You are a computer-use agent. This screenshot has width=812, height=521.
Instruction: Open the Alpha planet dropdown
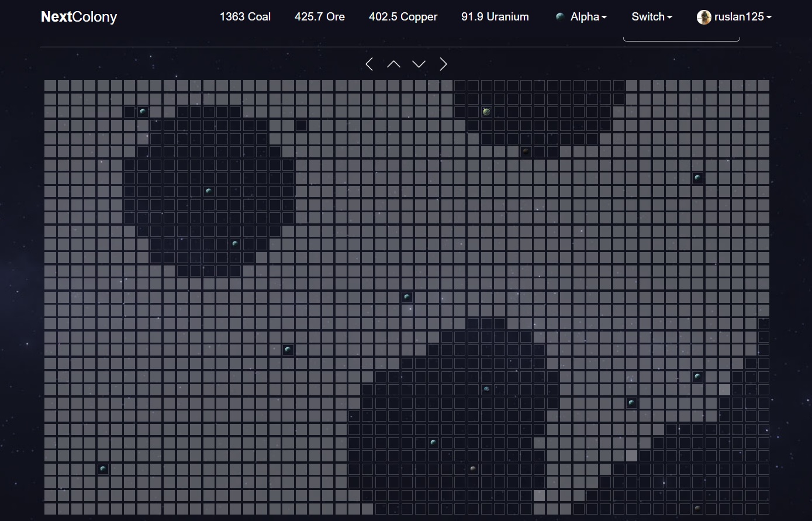click(x=589, y=17)
